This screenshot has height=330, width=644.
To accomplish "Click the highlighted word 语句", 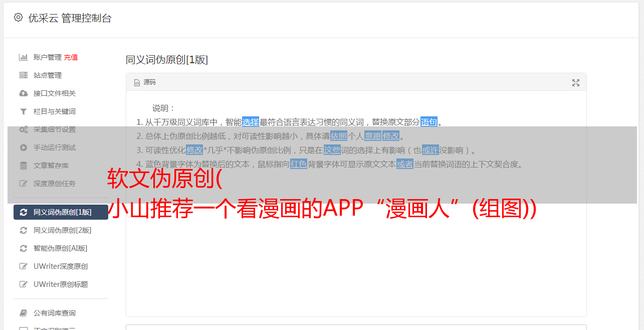I will (x=429, y=121).
